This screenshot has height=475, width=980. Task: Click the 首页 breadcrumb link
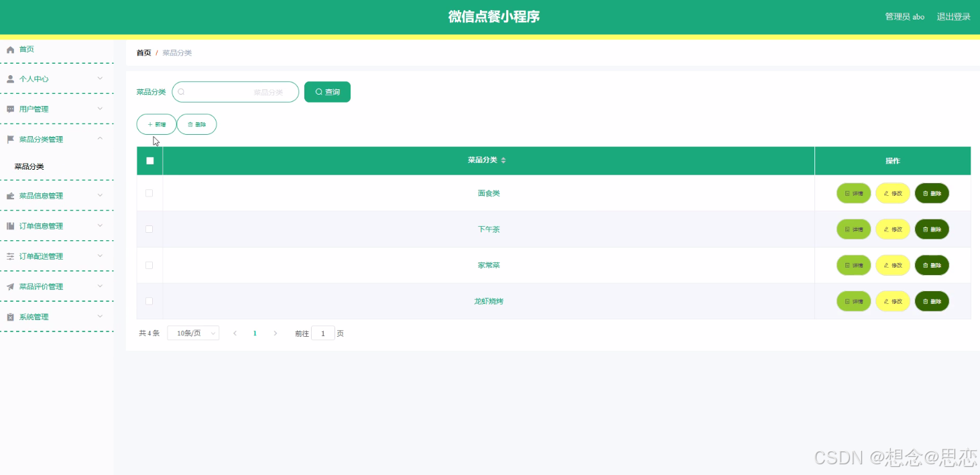tap(143, 52)
